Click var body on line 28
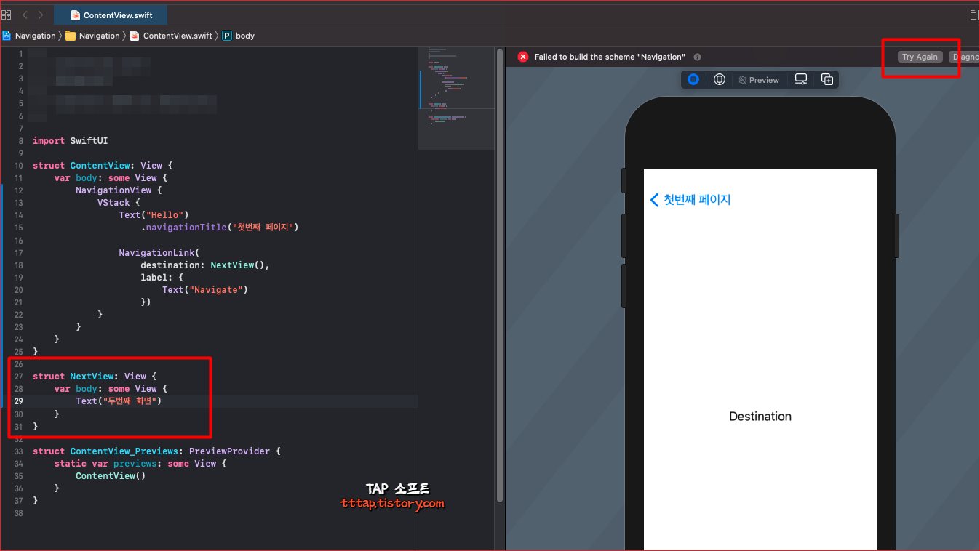980x551 pixels. pyautogui.click(x=111, y=389)
